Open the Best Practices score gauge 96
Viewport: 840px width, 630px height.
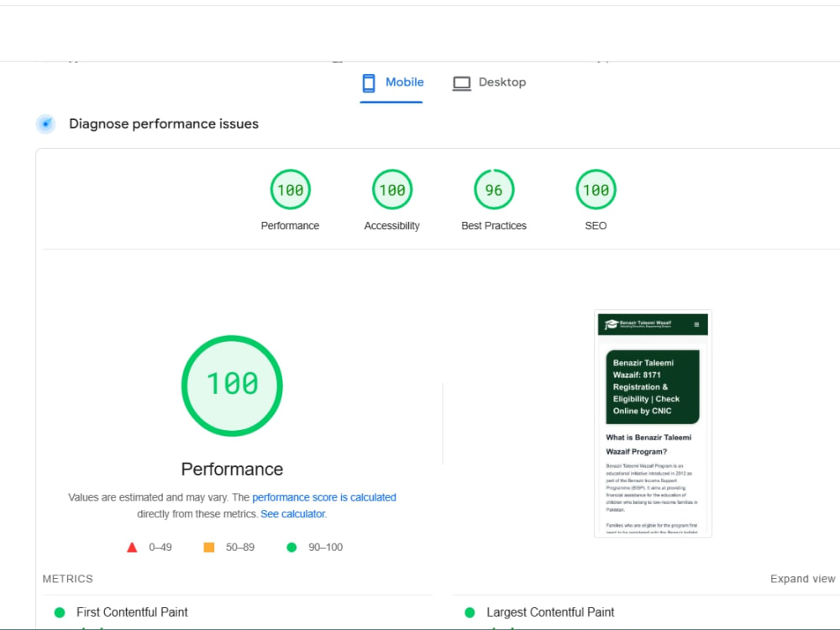[494, 190]
